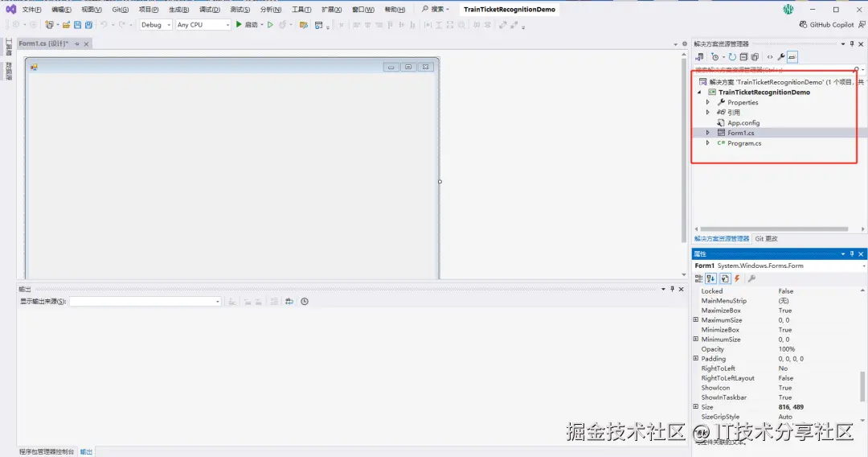This screenshot has width=868, height=457.
Task: Toggle Properties page button in Properties panel
Action: click(x=725, y=278)
